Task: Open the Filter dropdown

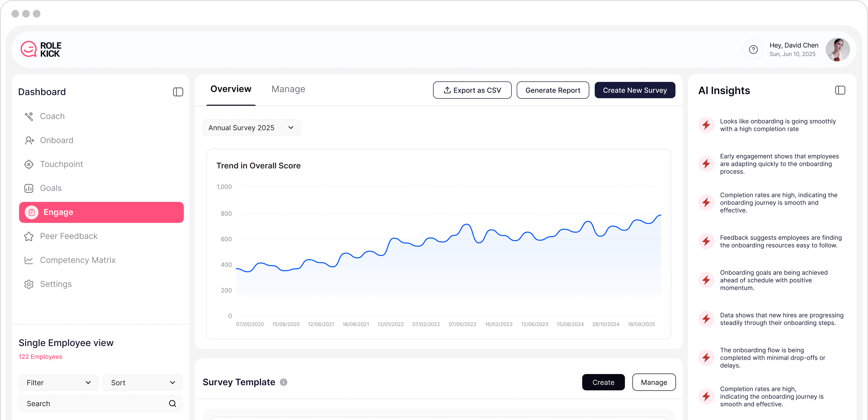Action: tap(58, 383)
